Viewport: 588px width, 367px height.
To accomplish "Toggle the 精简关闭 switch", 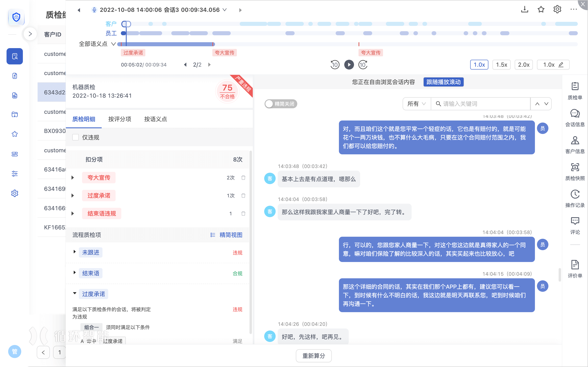I will [281, 104].
